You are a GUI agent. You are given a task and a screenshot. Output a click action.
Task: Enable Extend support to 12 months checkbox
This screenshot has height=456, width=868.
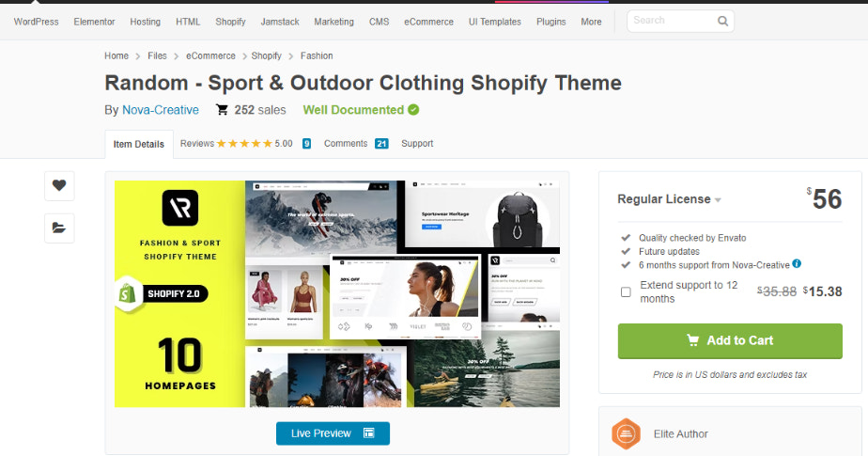626,291
